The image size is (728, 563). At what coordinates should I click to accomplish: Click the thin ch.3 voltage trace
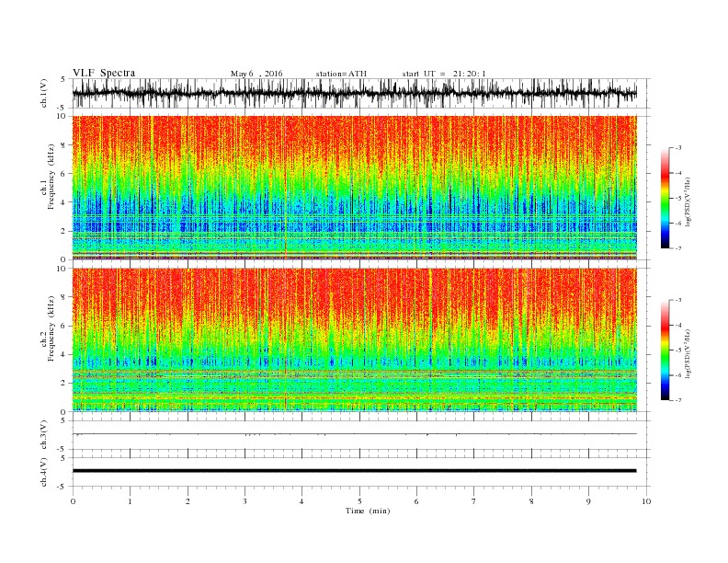click(x=354, y=434)
